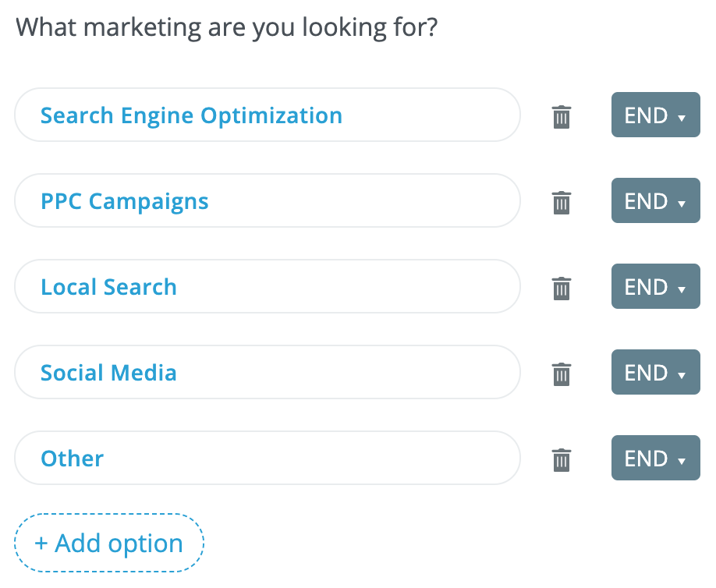Image resolution: width=716 pixels, height=588 pixels.
Task: Open END dropdown for Search Engine Optimization
Action: tap(655, 115)
